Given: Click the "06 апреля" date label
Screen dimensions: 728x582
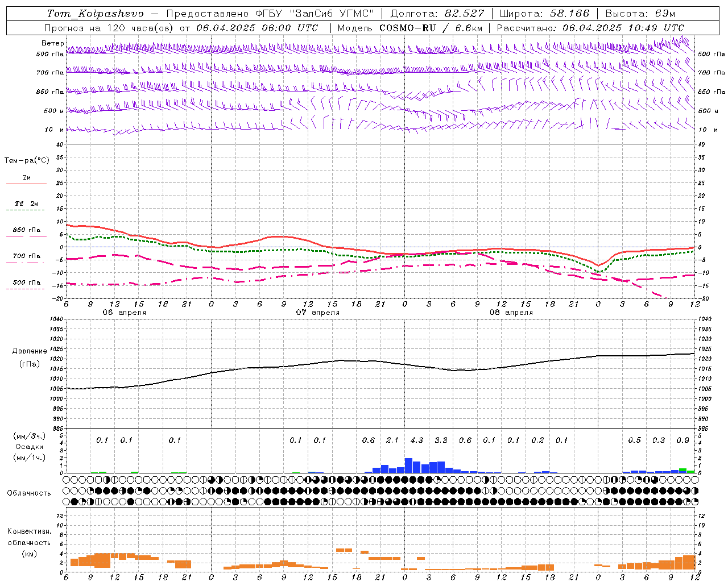Looking at the screenshot, I should (124, 313).
